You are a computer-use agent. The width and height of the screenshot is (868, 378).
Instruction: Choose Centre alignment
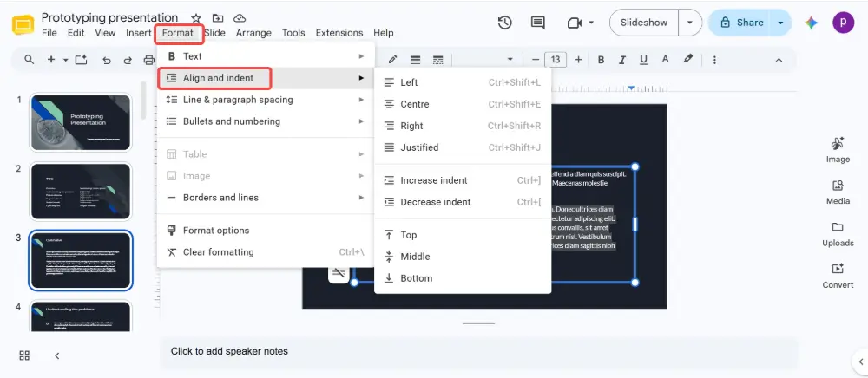coord(463,104)
